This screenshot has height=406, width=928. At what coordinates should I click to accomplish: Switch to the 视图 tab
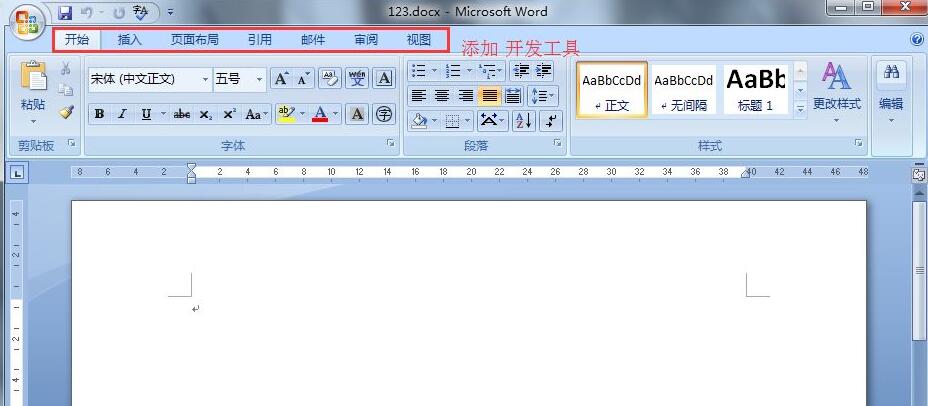tap(419, 40)
